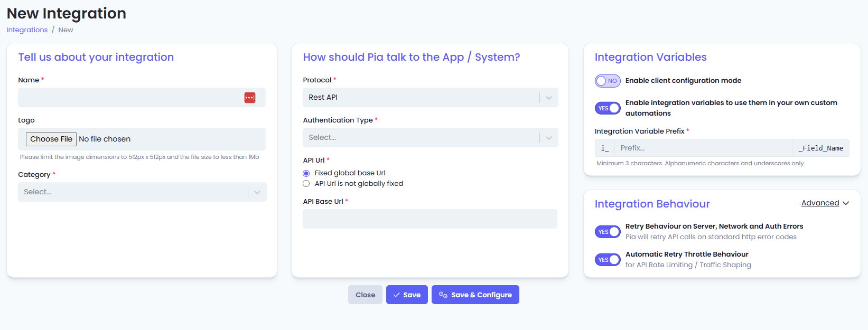
Task: Open the Protocol dropdown showing Rest API
Action: point(430,98)
